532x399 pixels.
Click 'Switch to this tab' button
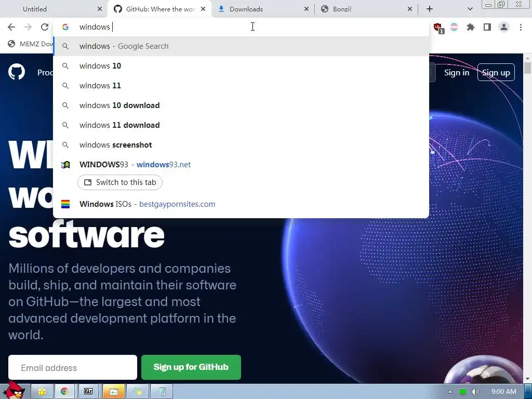120,182
